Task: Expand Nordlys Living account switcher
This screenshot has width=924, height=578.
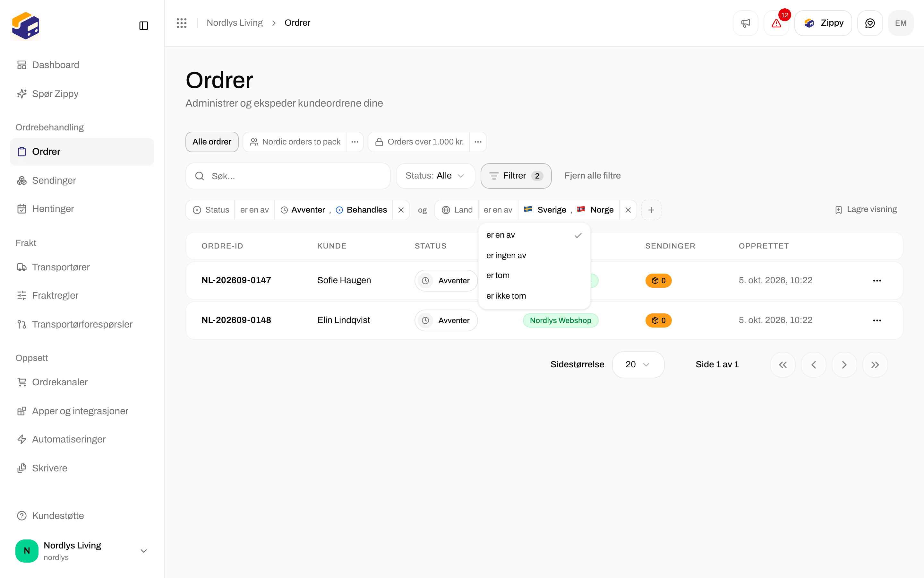Action: 82,551
